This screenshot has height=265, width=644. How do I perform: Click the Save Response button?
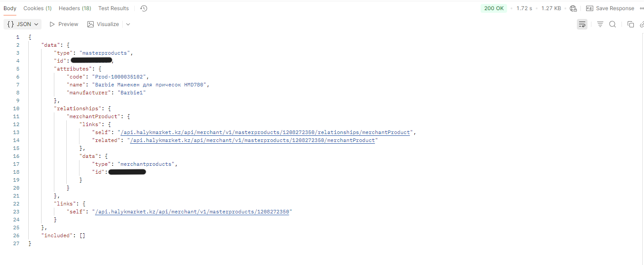(x=610, y=8)
